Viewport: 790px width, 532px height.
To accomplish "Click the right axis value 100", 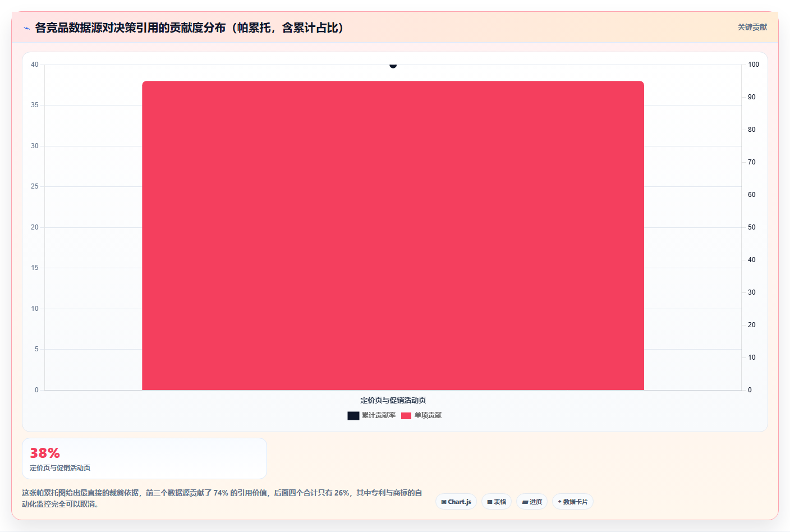I will click(754, 65).
